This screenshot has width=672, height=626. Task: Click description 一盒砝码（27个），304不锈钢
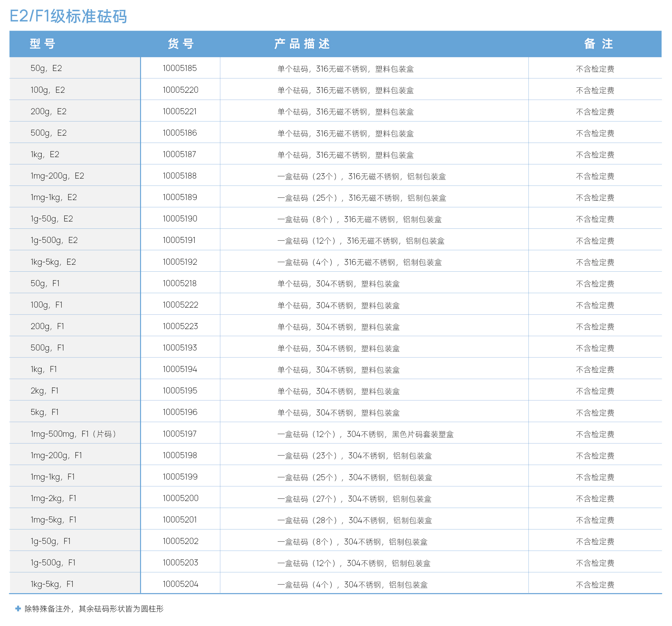coord(354,499)
